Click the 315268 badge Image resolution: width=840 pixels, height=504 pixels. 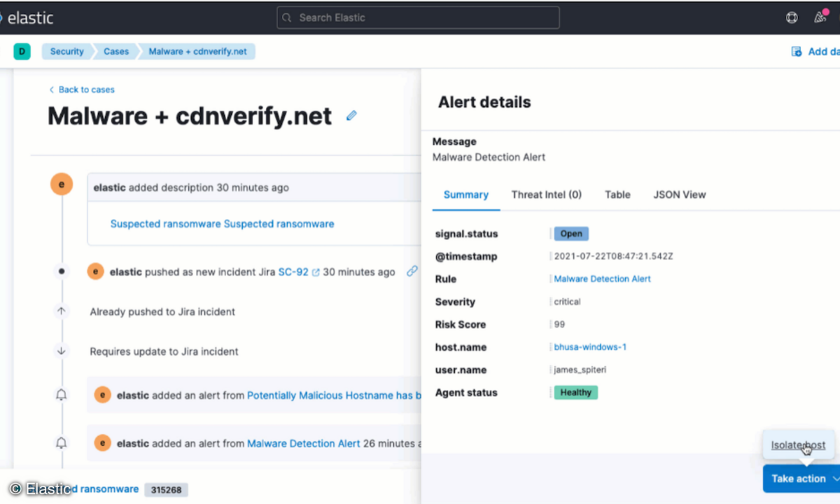tap(166, 489)
